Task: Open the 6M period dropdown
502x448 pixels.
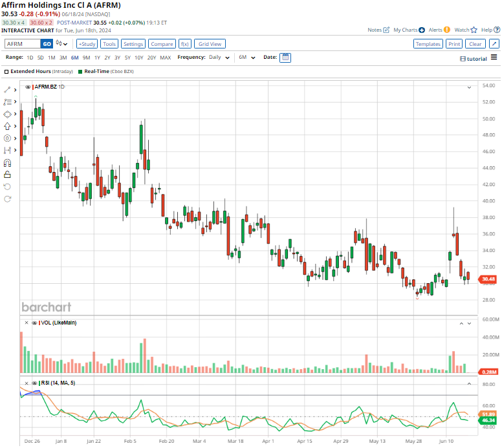Action: point(246,58)
